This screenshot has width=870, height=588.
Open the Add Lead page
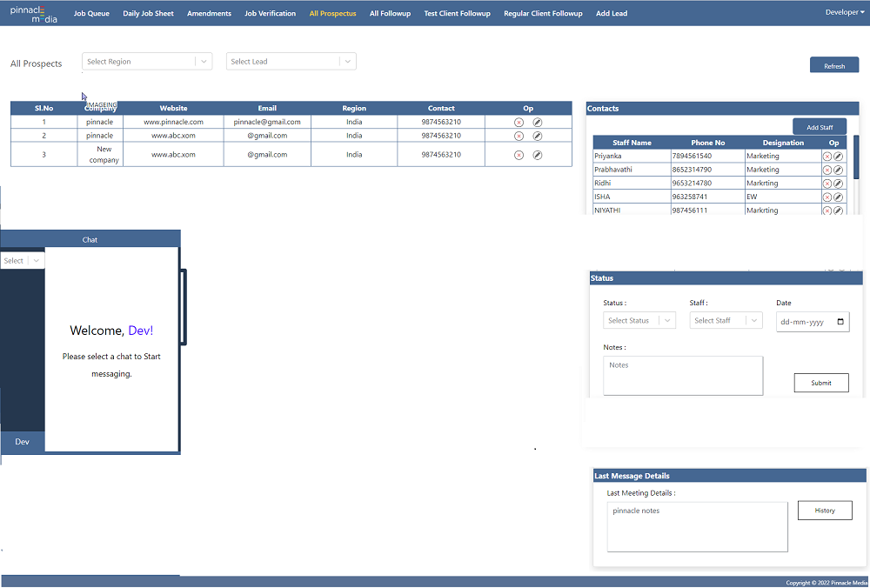coord(612,14)
